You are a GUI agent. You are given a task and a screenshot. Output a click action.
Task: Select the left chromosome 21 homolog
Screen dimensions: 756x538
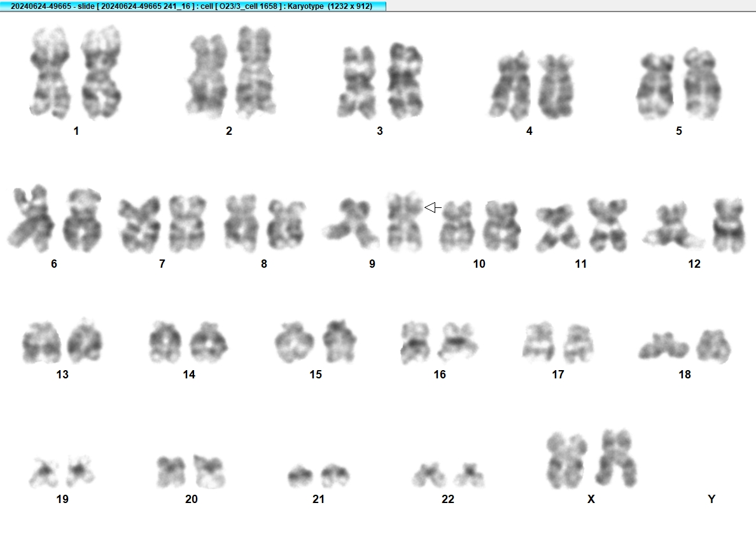tap(300, 476)
